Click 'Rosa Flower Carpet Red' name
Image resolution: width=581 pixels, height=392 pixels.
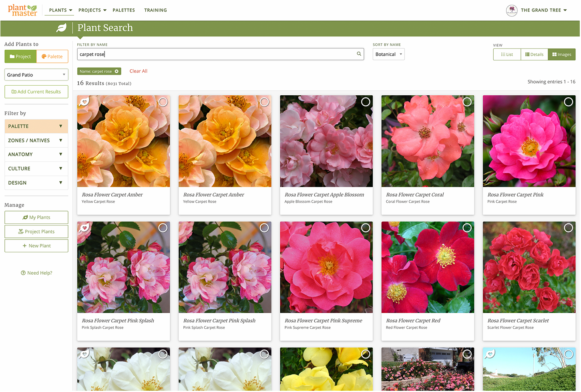pyautogui.click(x=413, y=321)
